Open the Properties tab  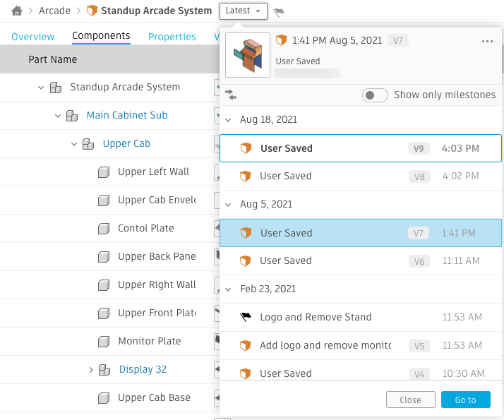click(172, 37)
